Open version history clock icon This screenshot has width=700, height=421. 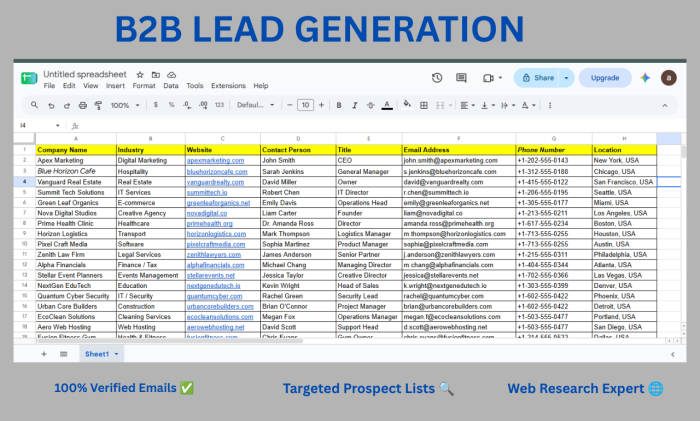[x=437, y=78]
